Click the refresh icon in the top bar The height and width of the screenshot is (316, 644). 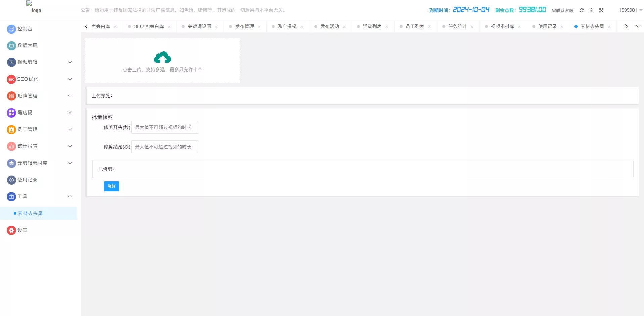pos(581,10)
